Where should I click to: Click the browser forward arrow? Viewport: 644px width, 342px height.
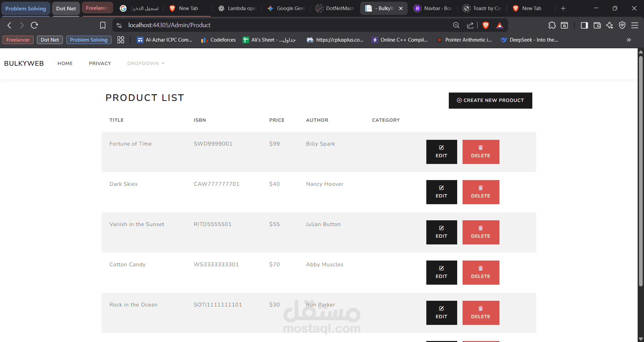(22, 25)
